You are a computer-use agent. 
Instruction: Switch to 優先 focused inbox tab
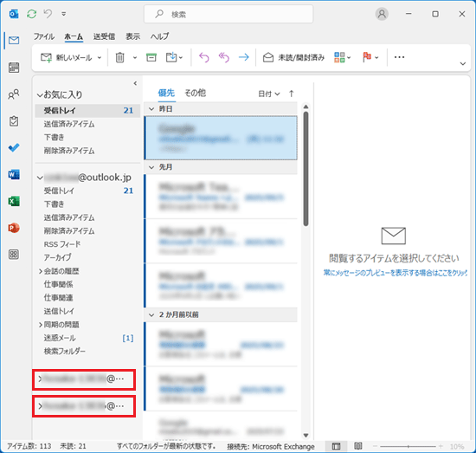coord(166,93)
